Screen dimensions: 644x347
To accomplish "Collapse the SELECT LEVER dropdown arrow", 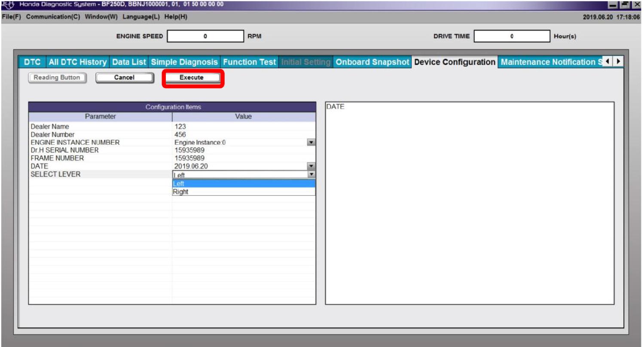I will (312, 174).
